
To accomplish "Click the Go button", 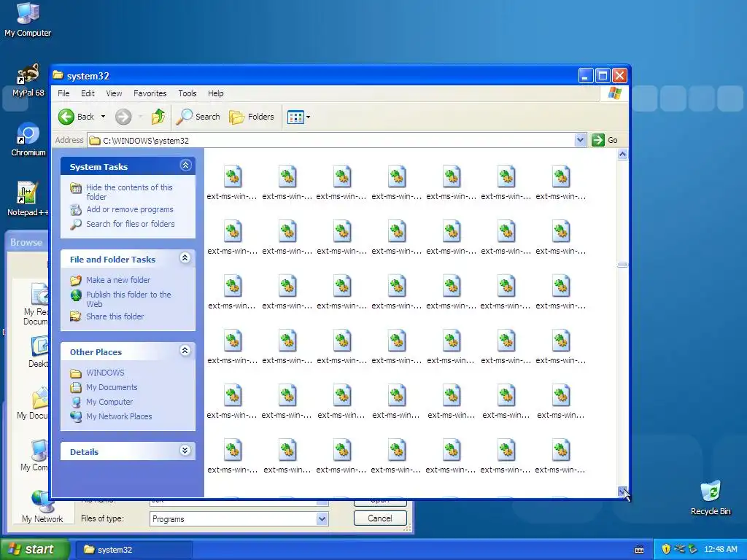I will (x=605, y=140).
